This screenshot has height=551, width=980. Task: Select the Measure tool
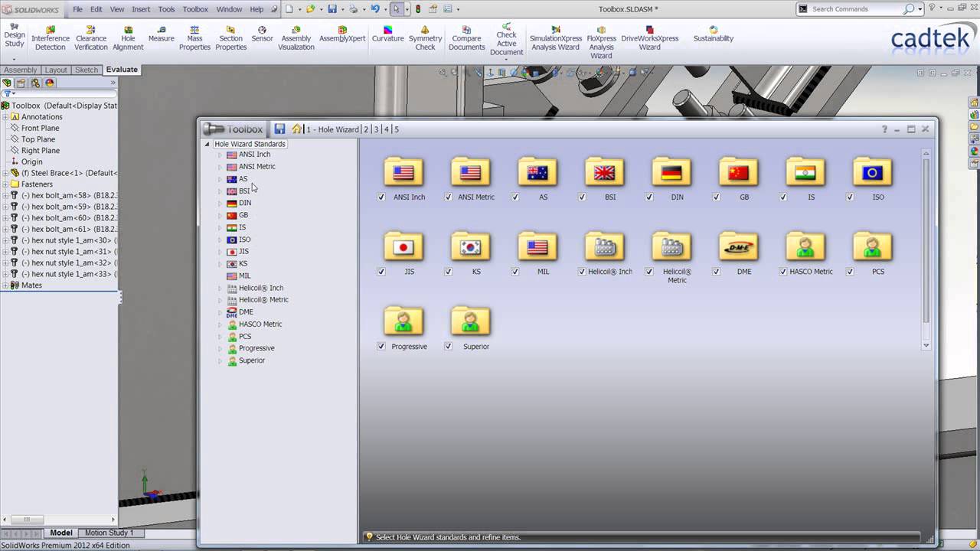click(x=161, y=34)
